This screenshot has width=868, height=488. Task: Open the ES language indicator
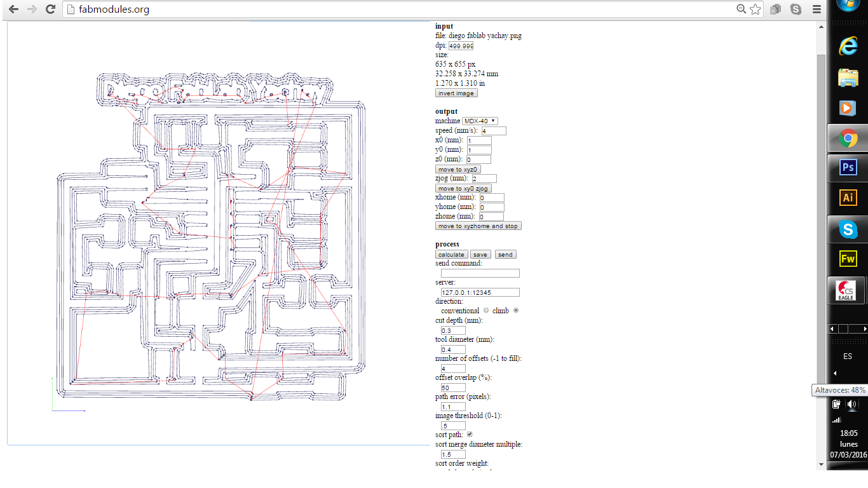pyautogui.click(x=848, y=356)
